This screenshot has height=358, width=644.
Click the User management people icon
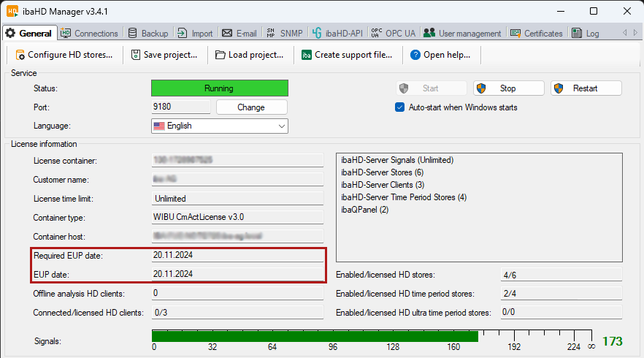[x=429, y=34]
